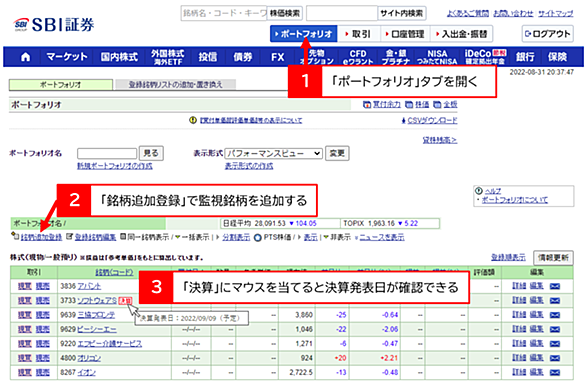This screenshot has width=586, height=383.
Task: Click the 登録順表示 link
Action: tap(508, 257)
